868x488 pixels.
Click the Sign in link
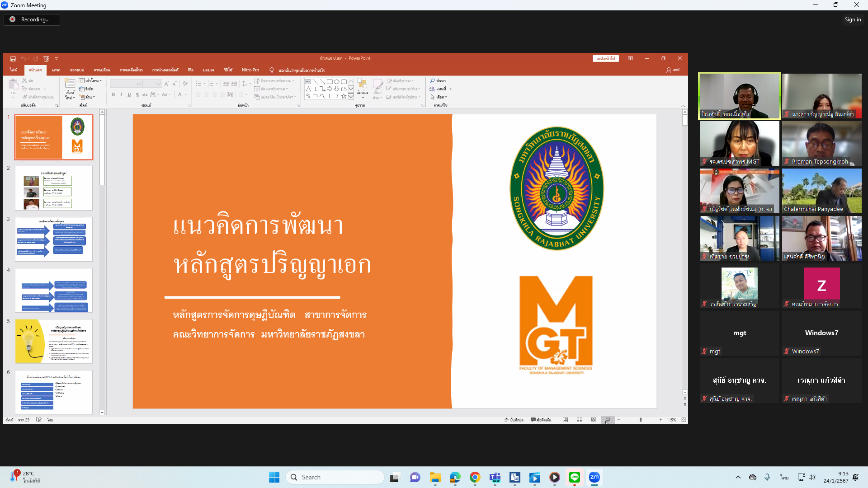coord(852,19)
